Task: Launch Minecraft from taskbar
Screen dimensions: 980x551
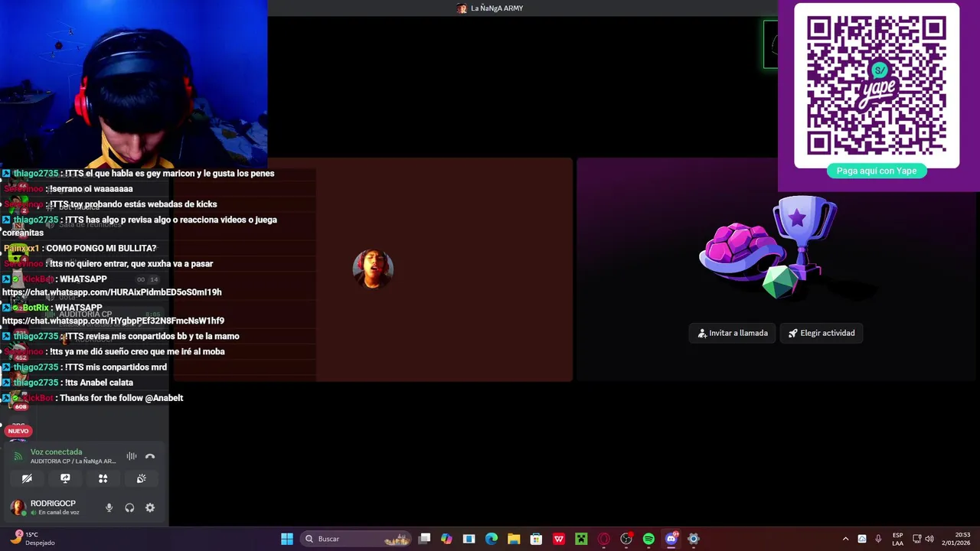Action: (581, 539)
